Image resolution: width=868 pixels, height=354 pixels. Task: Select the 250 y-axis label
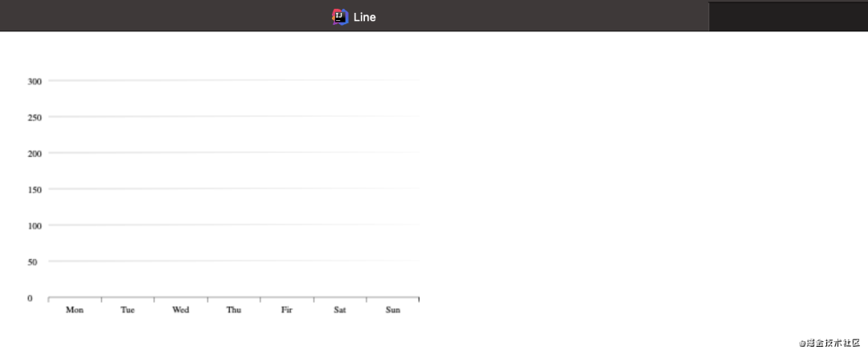35,117
